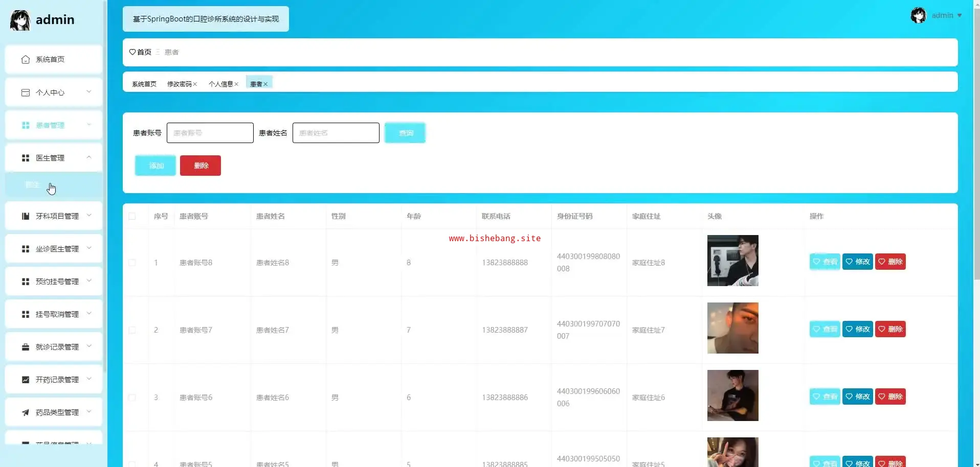Click the grid icon beside 坐诊医生管理
The image size is (980, 467).
(26, 249)
